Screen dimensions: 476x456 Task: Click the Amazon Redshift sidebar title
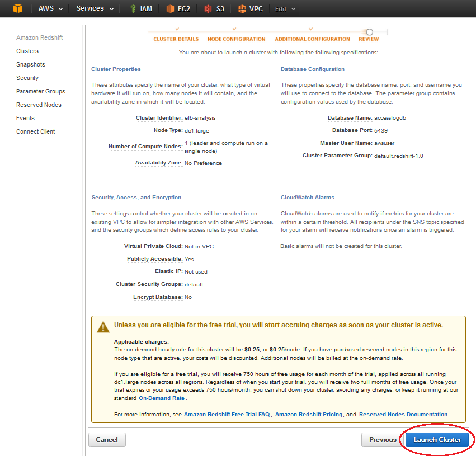coord(40,37)
